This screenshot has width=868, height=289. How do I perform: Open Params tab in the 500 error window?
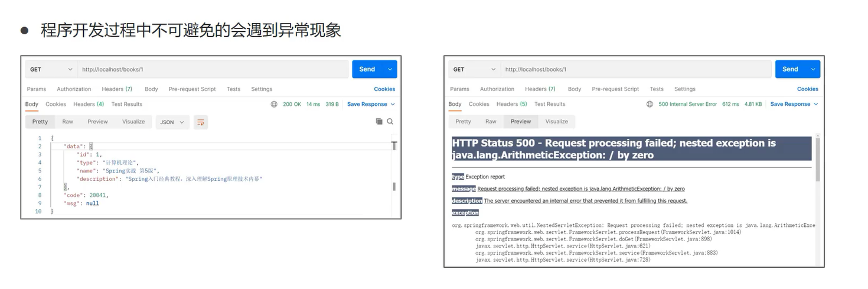tap(459, 89)
